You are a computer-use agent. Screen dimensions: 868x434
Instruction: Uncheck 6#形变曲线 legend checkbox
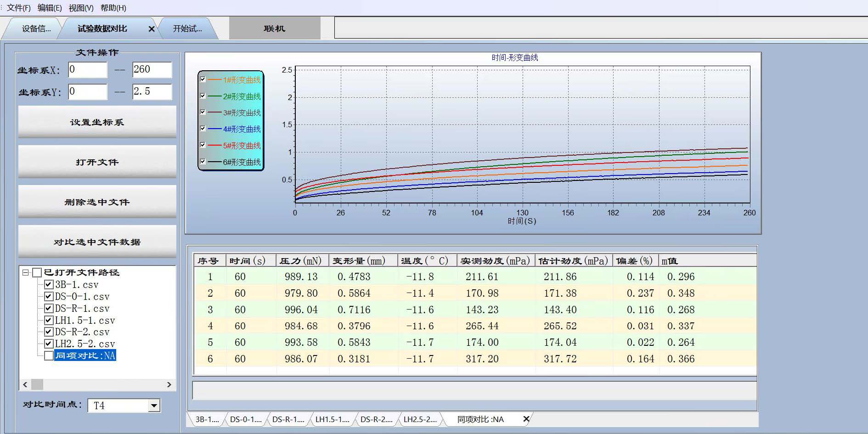coord(203,161)
